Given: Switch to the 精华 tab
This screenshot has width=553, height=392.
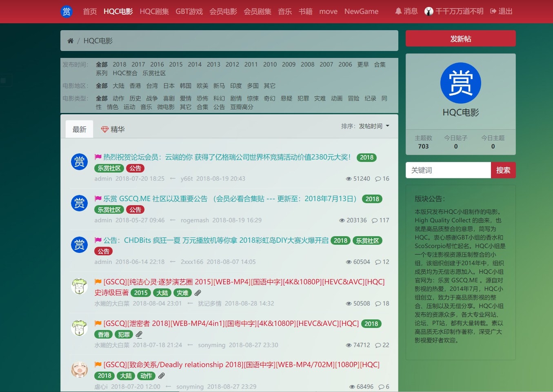Looking at the screenshot, I should pyautogui.click(x=113, y=129).
